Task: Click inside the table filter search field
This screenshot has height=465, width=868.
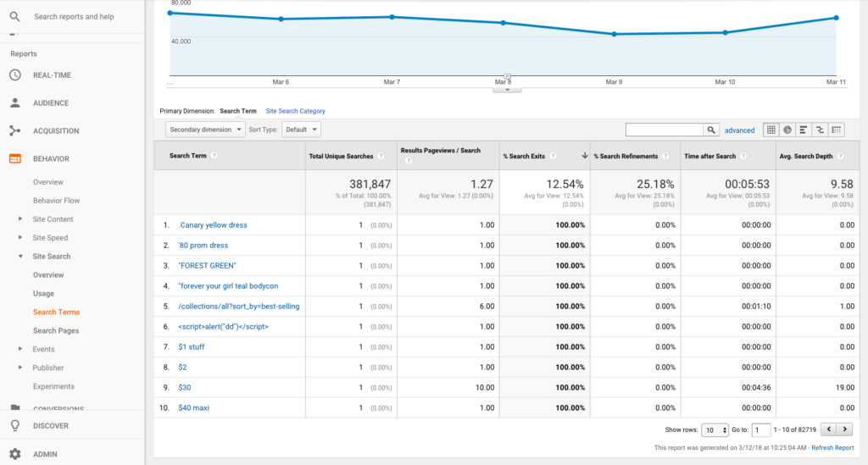Action: click(x=665, y=130)
